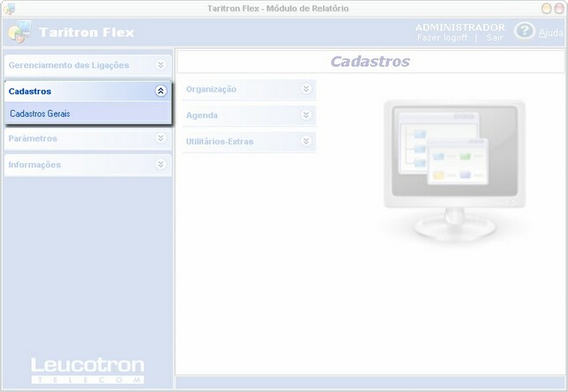Open the Organização panel
Screen dimensions: 568x392
[x=250, y=89]
